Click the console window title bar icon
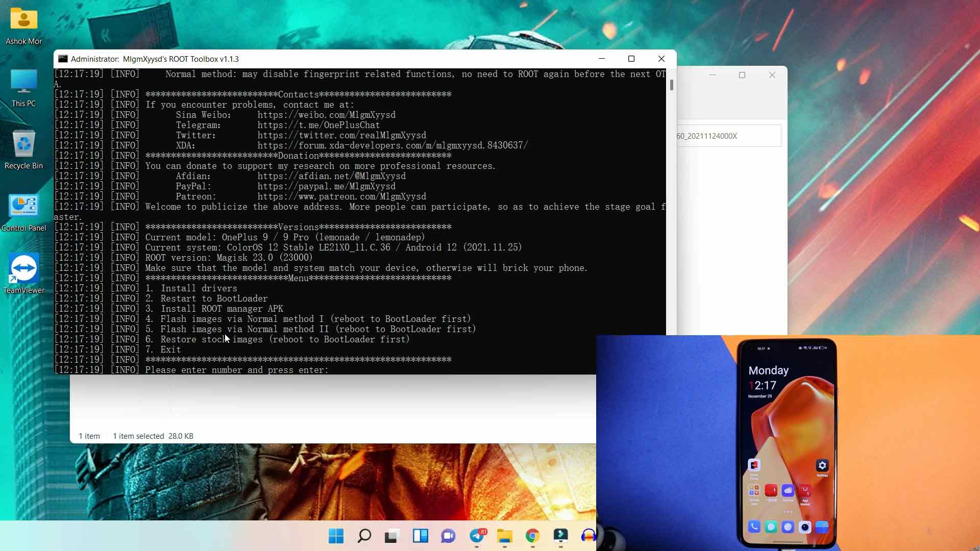The width and height of the screenshot is (980, 551). click(63, 59)
